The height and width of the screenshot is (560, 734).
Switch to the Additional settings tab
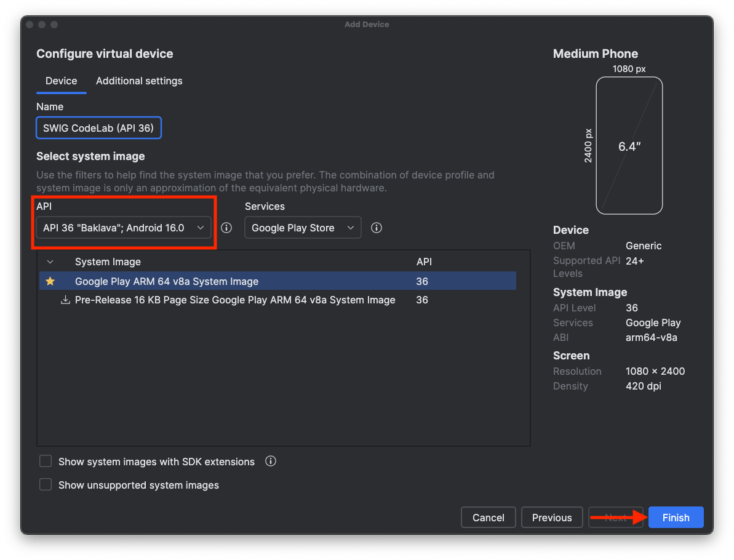[139, 81]
